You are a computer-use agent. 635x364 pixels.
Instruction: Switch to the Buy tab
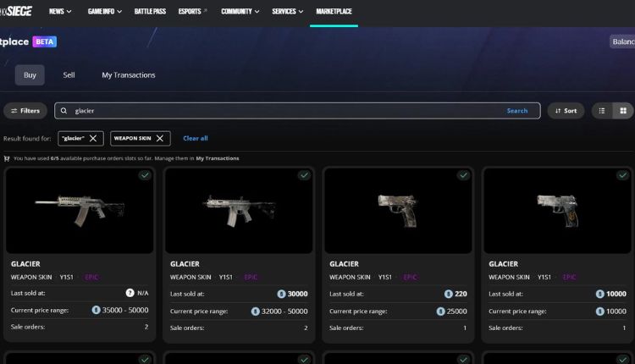point(30,74)
